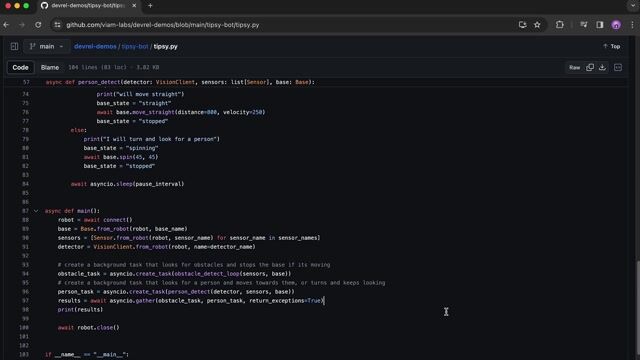Switch to the Blame view tab
Image resolution: width=640 pixels, height=360 pixels.
click(x=50, y=67)
